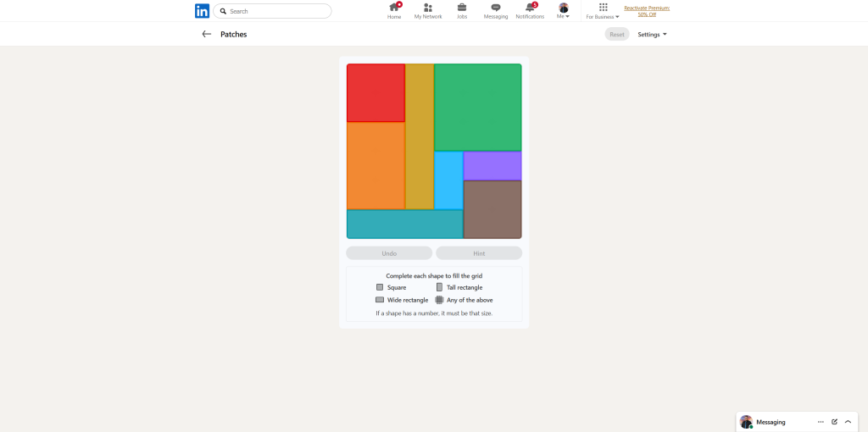Image resolution: width=868 pixels, height=432 pixels.
Task: Click the Reactivate Premium 50% Off link
Action: pyautogui.click(x=647, y=11)
